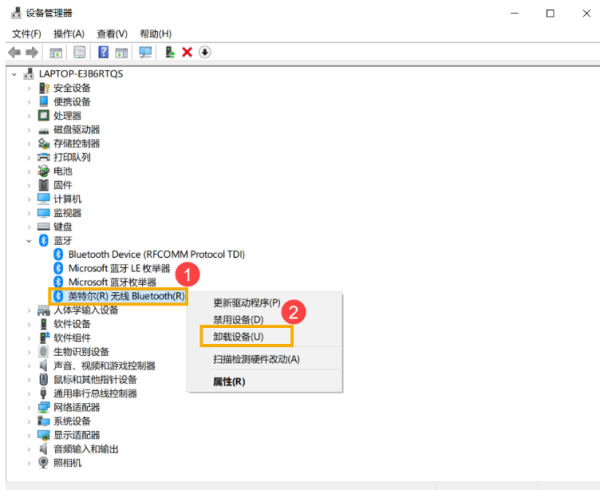The height and width of the screenshot is (490, 600).
Task: Click 禁用设备(D) in the context menu
Action: click(x=238, y=319)
